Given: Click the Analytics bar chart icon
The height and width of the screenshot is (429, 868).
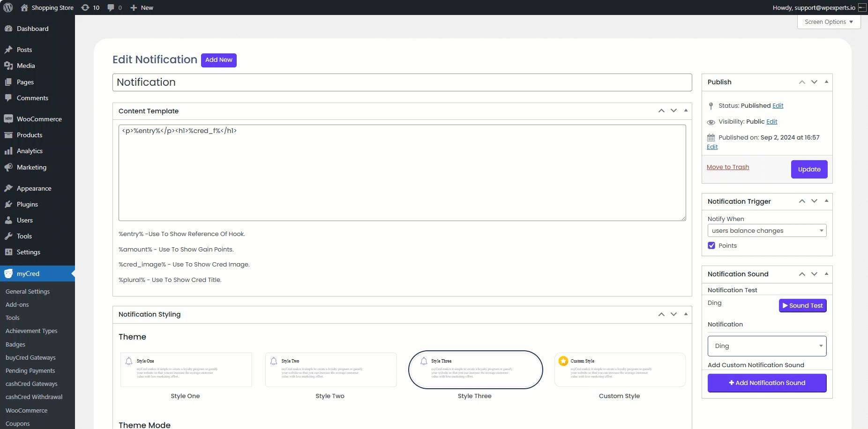Looking at the screenshot, I should pyautogui.click(x=8, y=151).
